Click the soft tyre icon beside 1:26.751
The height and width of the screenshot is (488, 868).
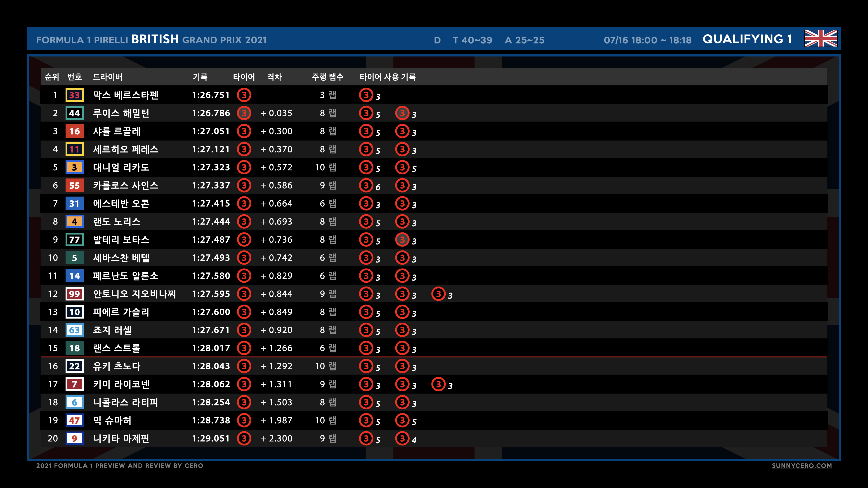(x=244, y=95)
